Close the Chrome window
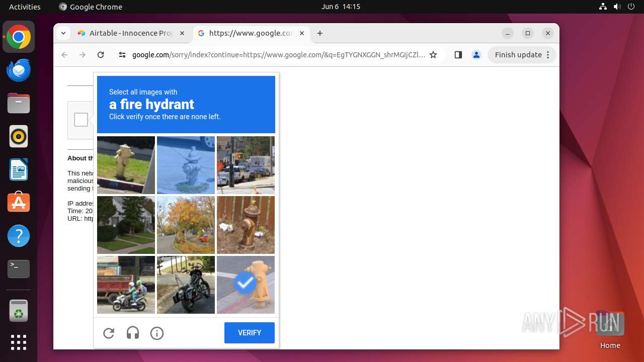This screenshot has width=644, height=362. click(548, 33)
